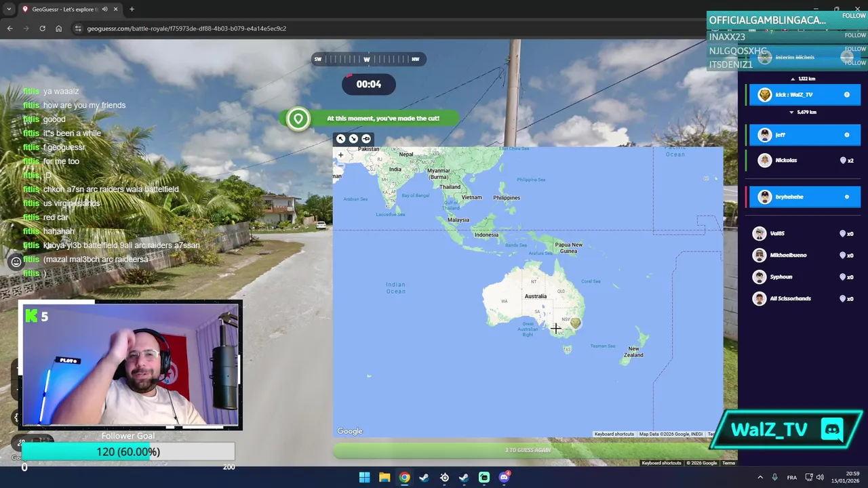Viewport: 868px width, 488px height.
Task: Switch the FRA keyboard language
Action: coord(791,477)
